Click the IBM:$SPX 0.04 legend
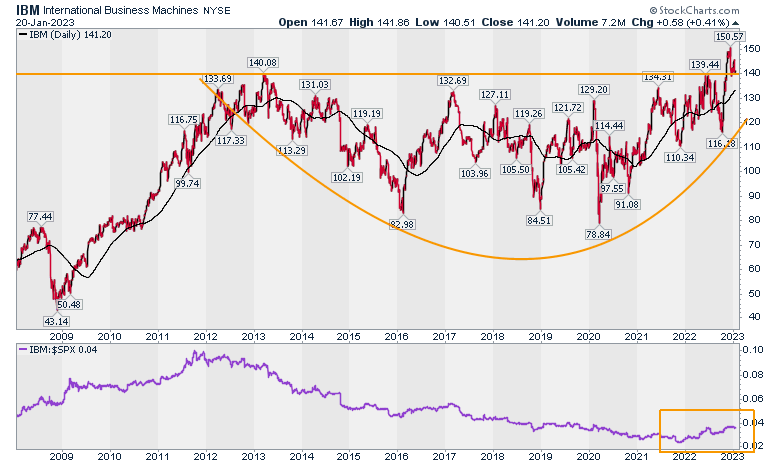Viewport: 780px width, 465px height. 58,350
